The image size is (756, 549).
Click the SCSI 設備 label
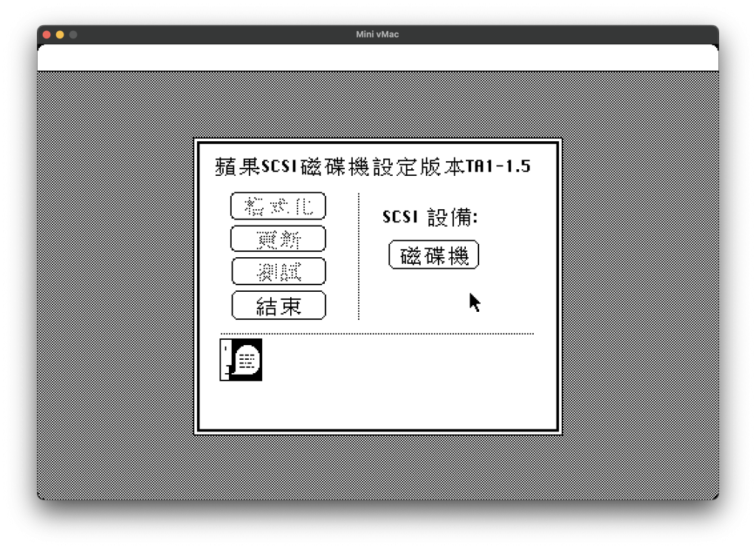tap(430, 217)
